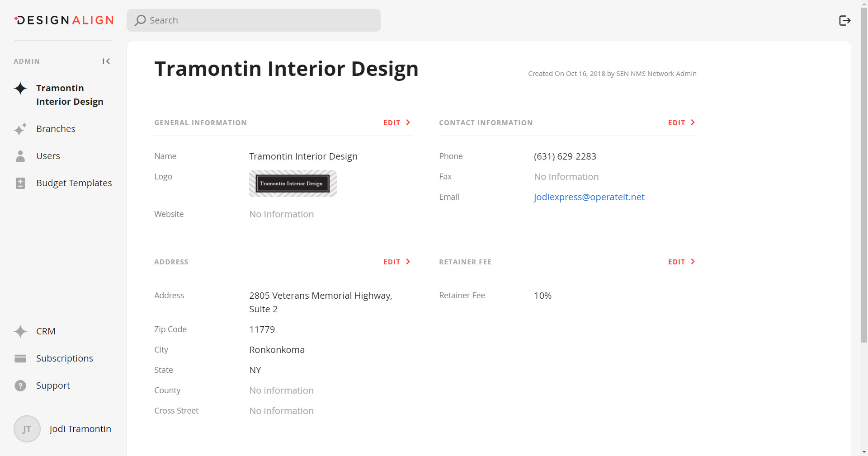
Task: Go to the Users section
Action: 48,156
